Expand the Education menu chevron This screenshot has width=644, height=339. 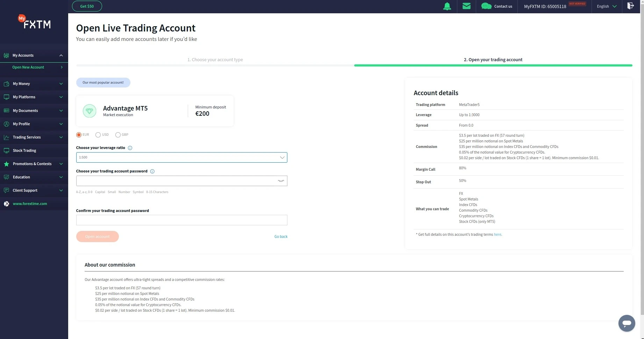tap(61, 177)
